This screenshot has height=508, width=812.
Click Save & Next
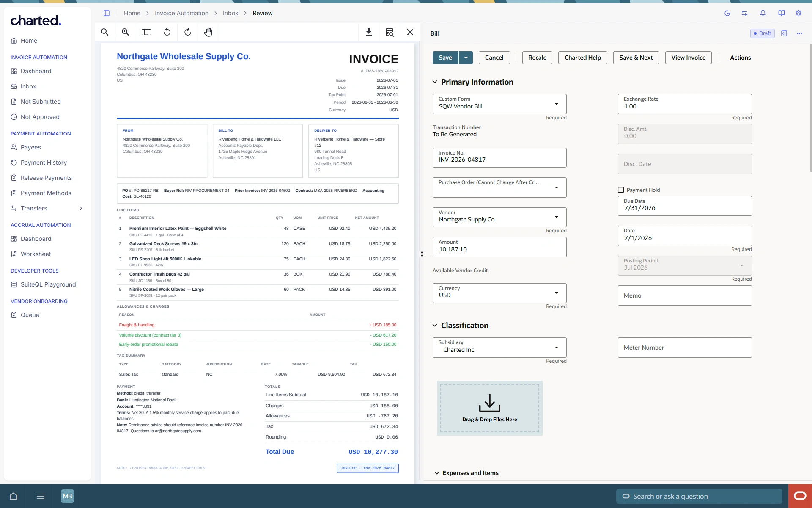point(636,58)
